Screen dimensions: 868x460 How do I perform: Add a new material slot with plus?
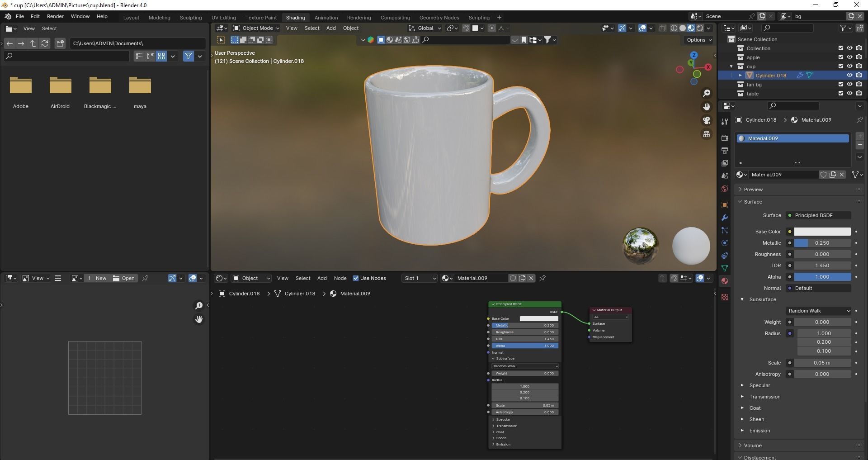tap(859, 136)
